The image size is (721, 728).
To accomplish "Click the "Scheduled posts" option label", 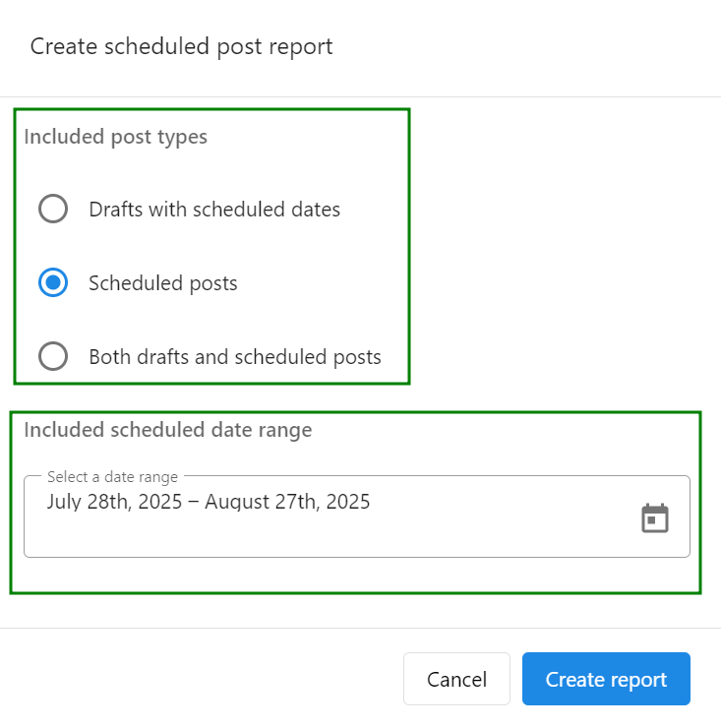I will (x=163, y=283).
